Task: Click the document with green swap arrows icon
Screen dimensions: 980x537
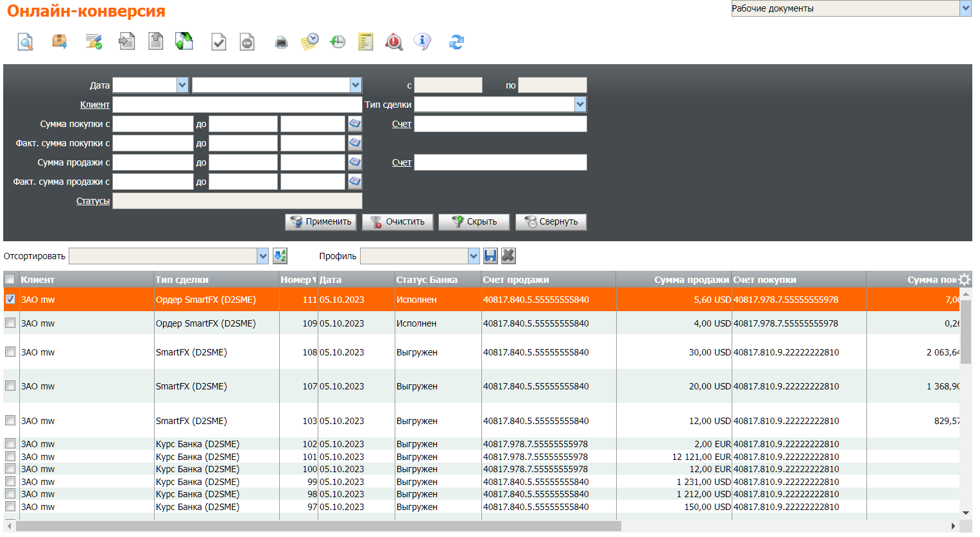Action: pyautogui.click(x=184, y=42)
